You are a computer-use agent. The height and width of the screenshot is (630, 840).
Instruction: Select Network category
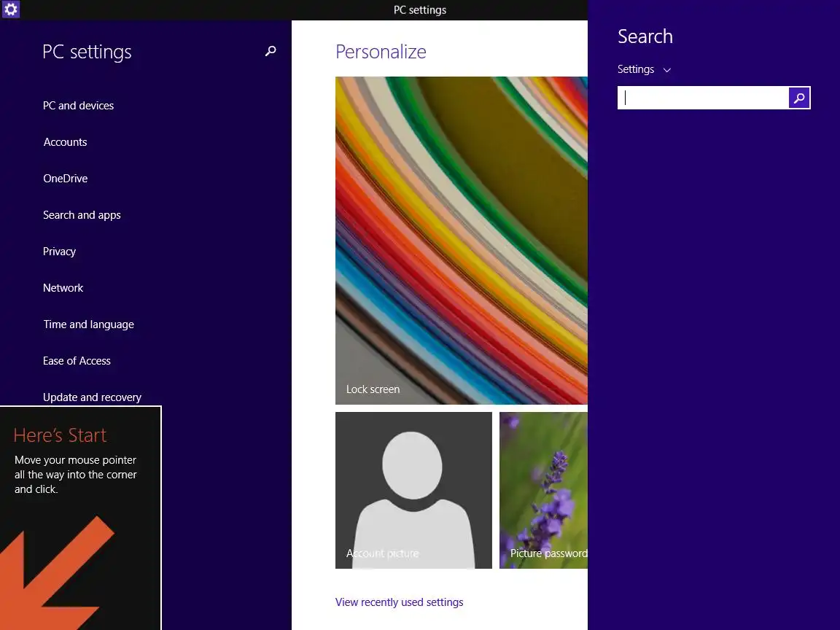click(x=63, y=288)
